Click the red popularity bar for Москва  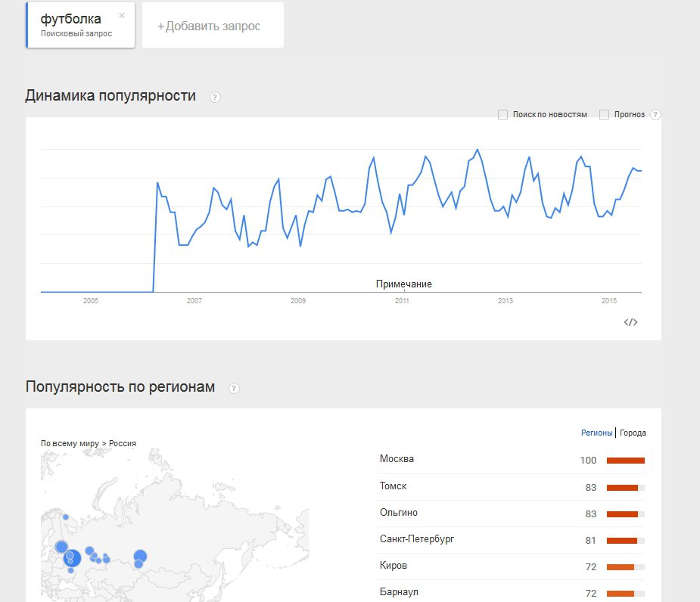(x=625, y=461)
